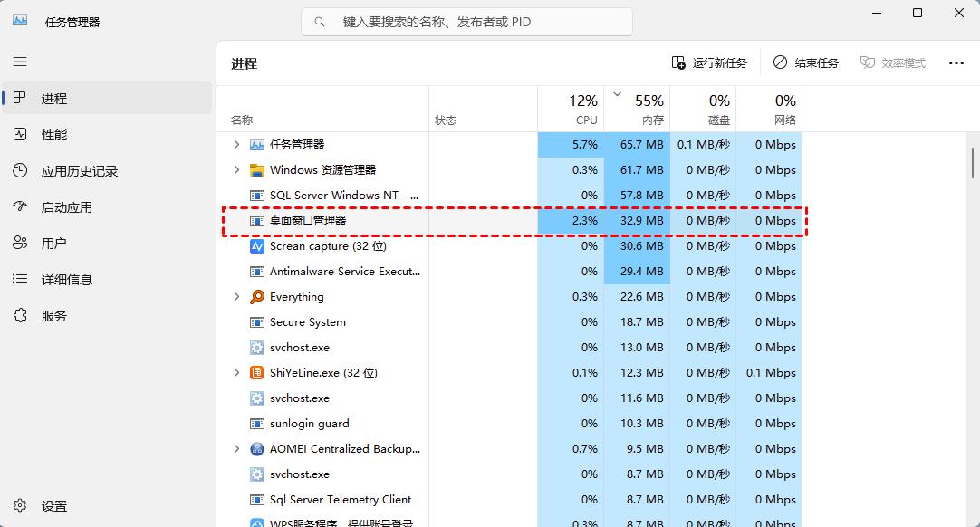Click the 应用历史记录 clock icon

20,170
